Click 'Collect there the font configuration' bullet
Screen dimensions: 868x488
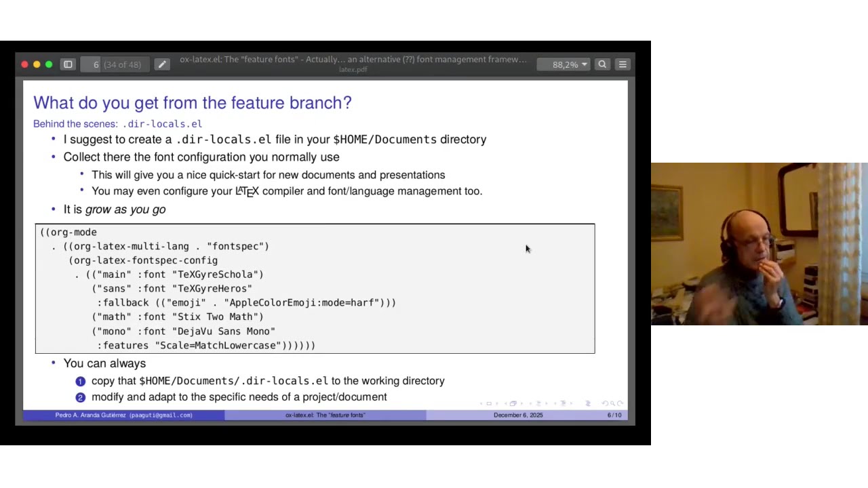[x=201, y=157]
